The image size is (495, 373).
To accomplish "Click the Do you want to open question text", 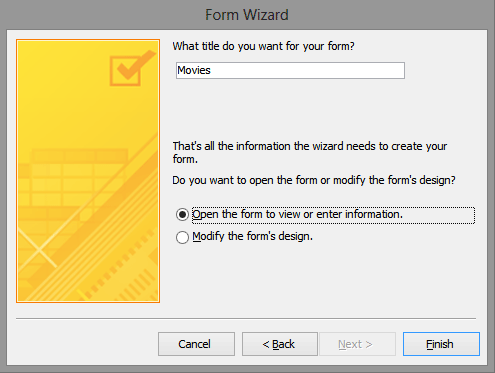I will click(x=314, y=180).
